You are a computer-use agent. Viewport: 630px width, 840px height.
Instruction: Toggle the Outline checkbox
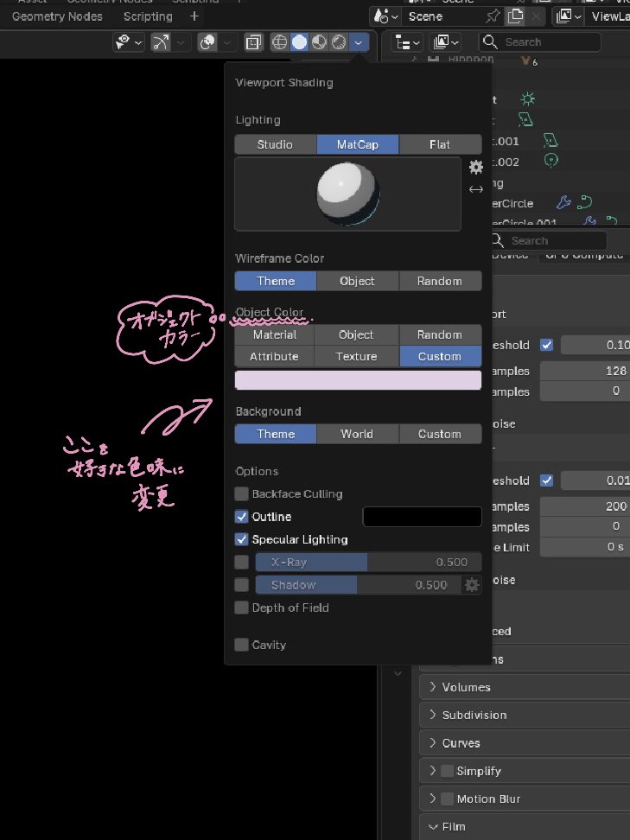[242, 517]
